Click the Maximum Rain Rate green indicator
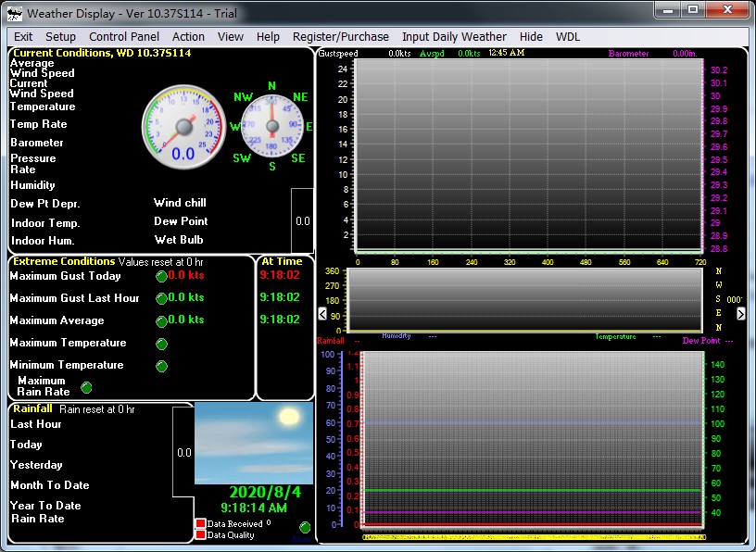 point(87,387)
